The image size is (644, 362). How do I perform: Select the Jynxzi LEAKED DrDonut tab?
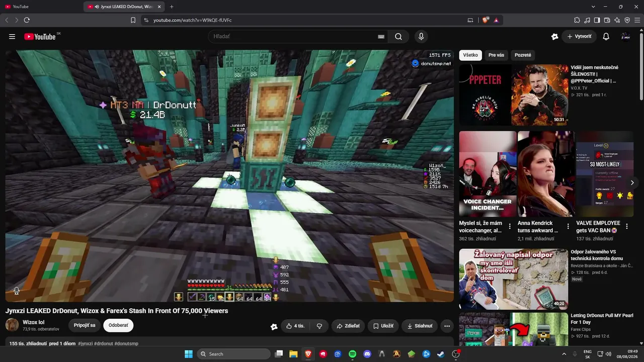click(124, 7)
